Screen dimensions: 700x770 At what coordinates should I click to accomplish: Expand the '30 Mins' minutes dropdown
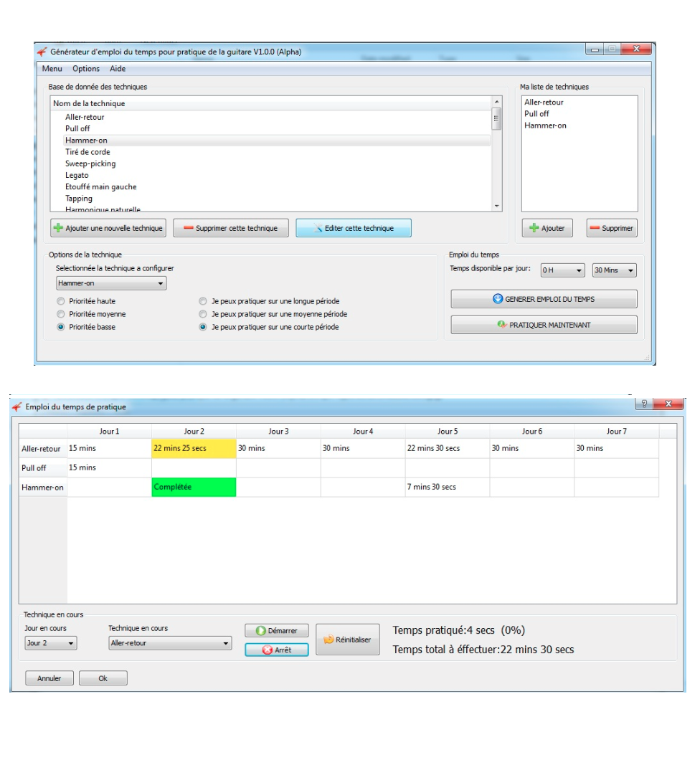614,270
